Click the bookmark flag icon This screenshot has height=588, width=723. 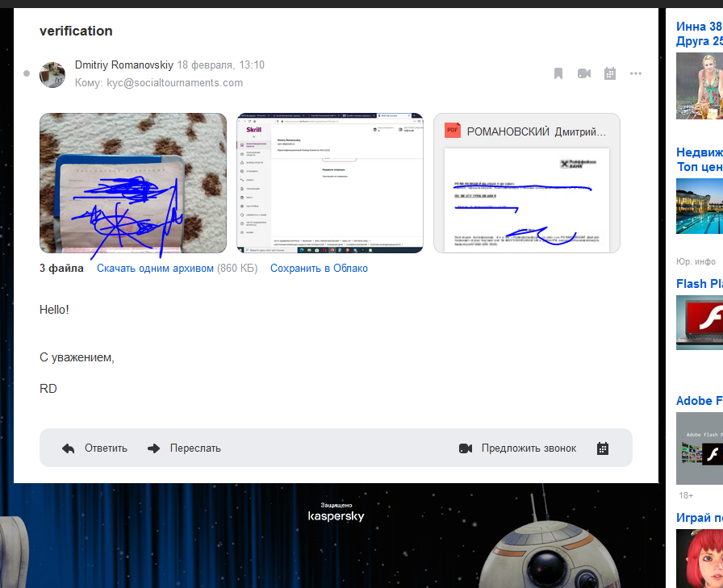[x=558, y=73]
